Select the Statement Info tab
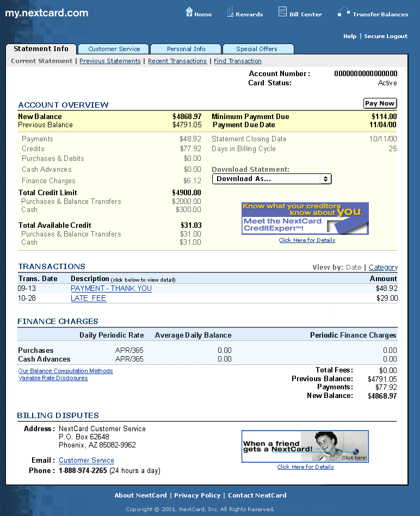The image size is (420, 516). click(41, 49)
